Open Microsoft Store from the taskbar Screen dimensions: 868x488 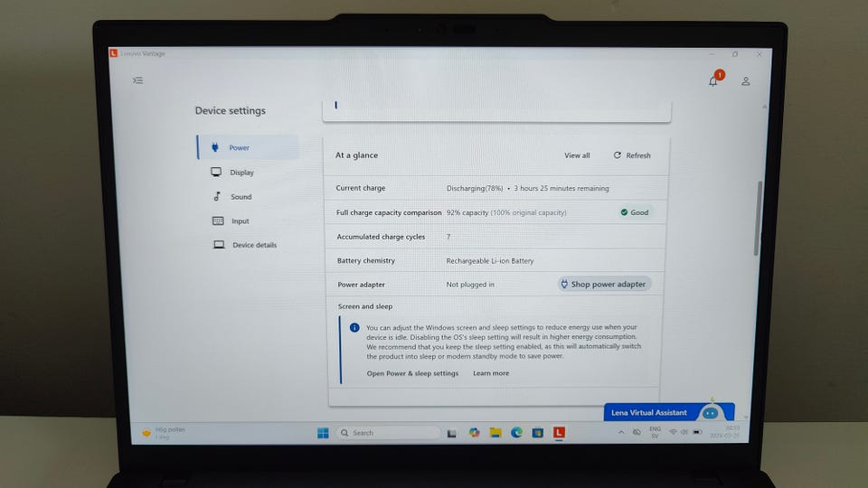537,433
